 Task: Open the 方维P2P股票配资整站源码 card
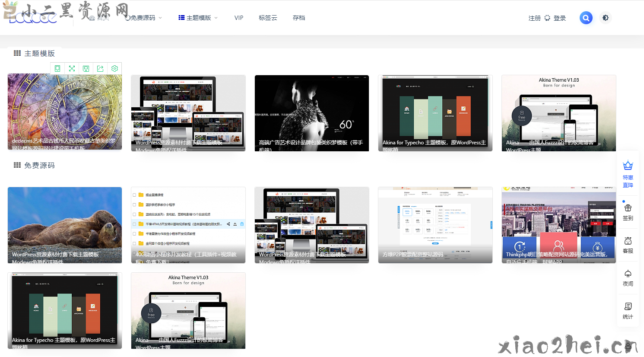pos(435,225)
